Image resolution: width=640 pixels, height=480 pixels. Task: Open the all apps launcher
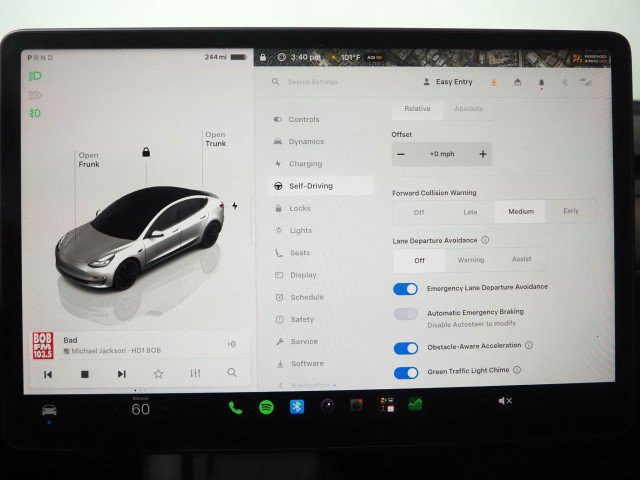click(x=387, y=404)
